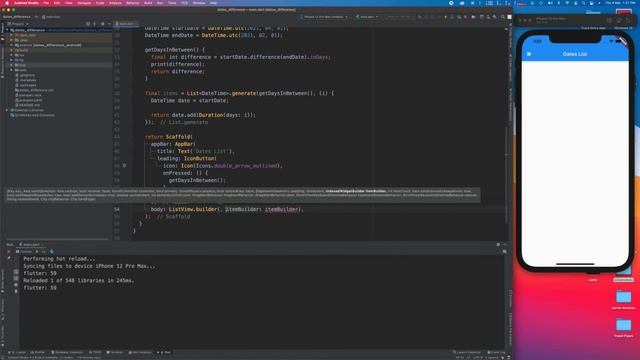This screenshot has height=360, width=640.
Task: Expand the ios folder in tree
Action: pyautogui.click(x=12, y=55)
